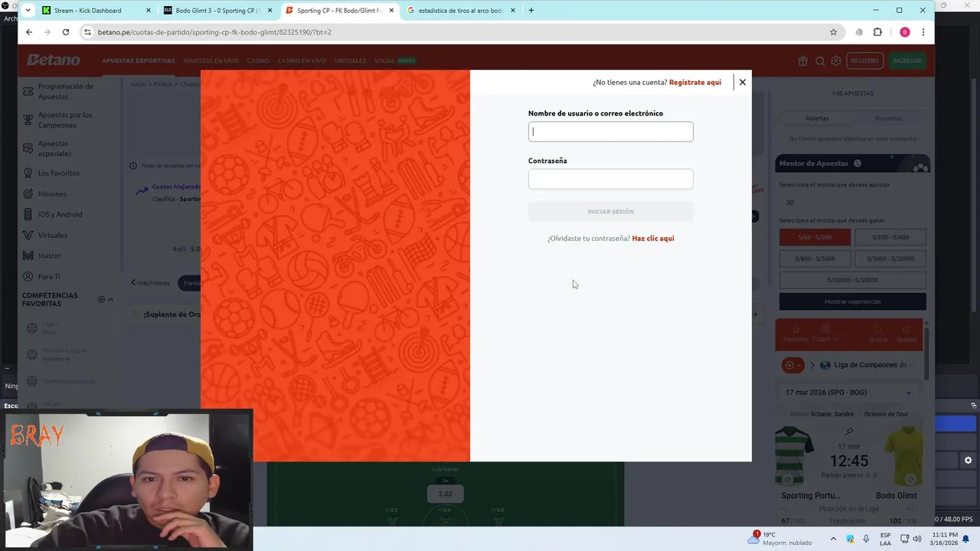The height and width of the screenshot is (551, 980).
Task: Click the Los favoritos medal icon
Action: click(28, 173)
